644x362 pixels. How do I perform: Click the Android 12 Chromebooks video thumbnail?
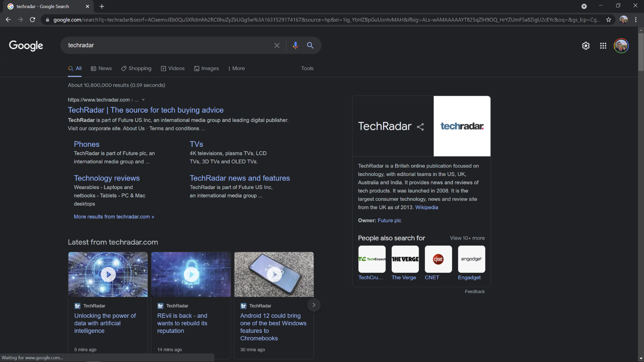[x=274, y=274]
